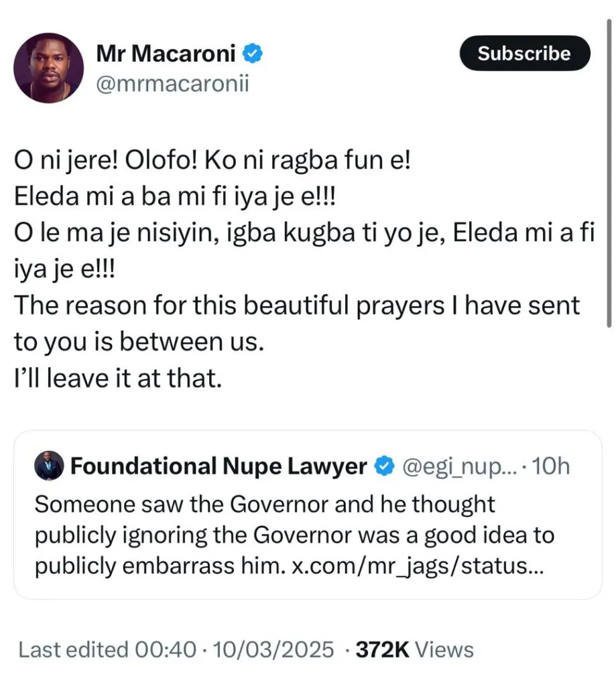Viewport: 616px width, 686px height.
Task: Click the 372K Views count
Action: click(x=414, y=649)
